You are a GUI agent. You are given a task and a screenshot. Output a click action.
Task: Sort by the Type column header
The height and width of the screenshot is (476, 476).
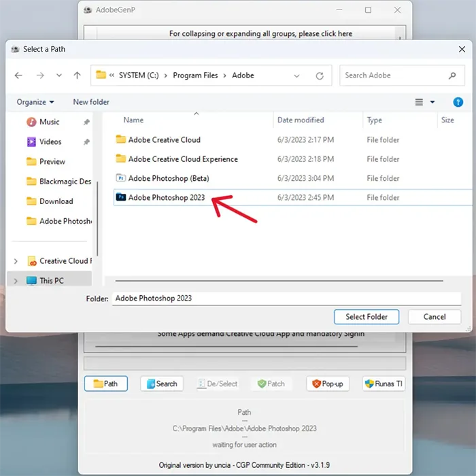(x=374, y=120)
